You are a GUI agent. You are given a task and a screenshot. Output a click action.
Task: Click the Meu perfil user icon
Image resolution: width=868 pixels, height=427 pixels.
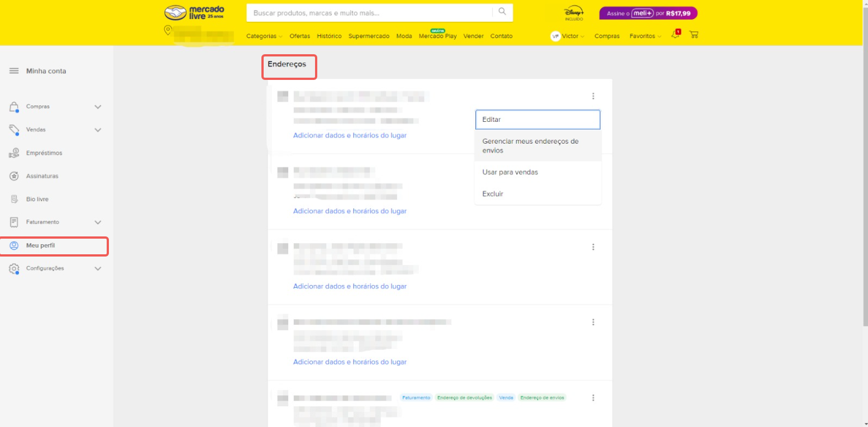pyautogui.click(x=15, y=245)
